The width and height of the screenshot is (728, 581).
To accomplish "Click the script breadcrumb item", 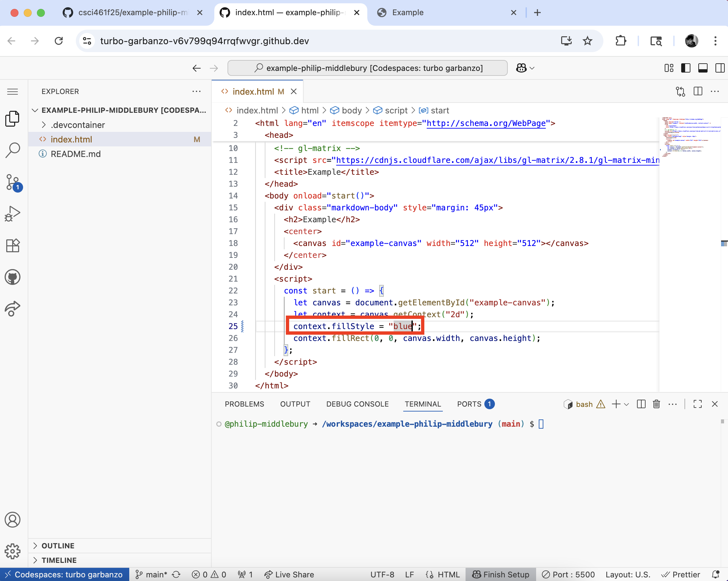I will point(391,110).
